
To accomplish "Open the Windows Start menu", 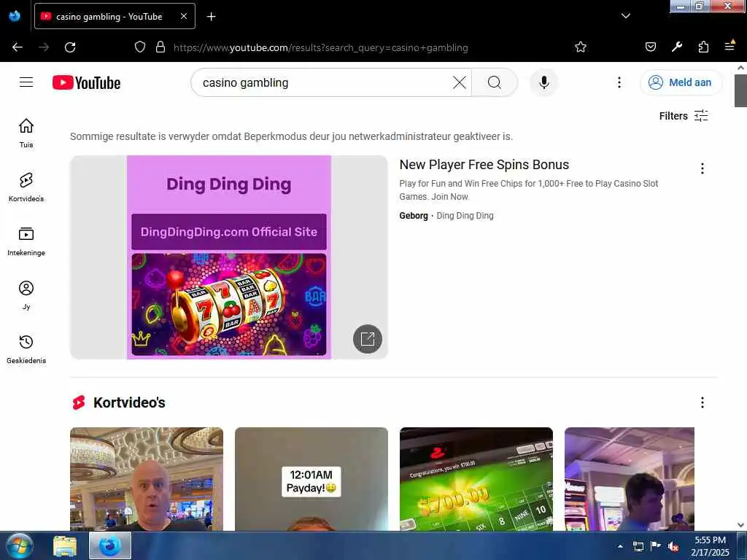I will 19,545.
